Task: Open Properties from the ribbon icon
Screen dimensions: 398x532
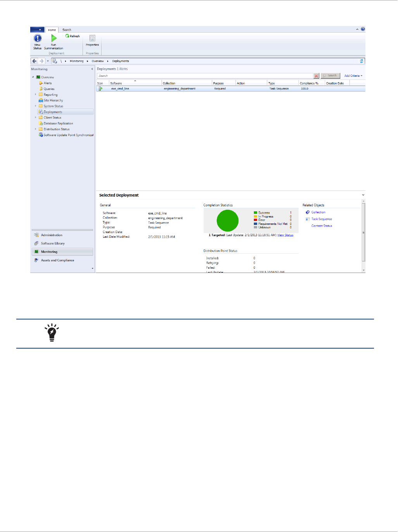Action: 92,38
